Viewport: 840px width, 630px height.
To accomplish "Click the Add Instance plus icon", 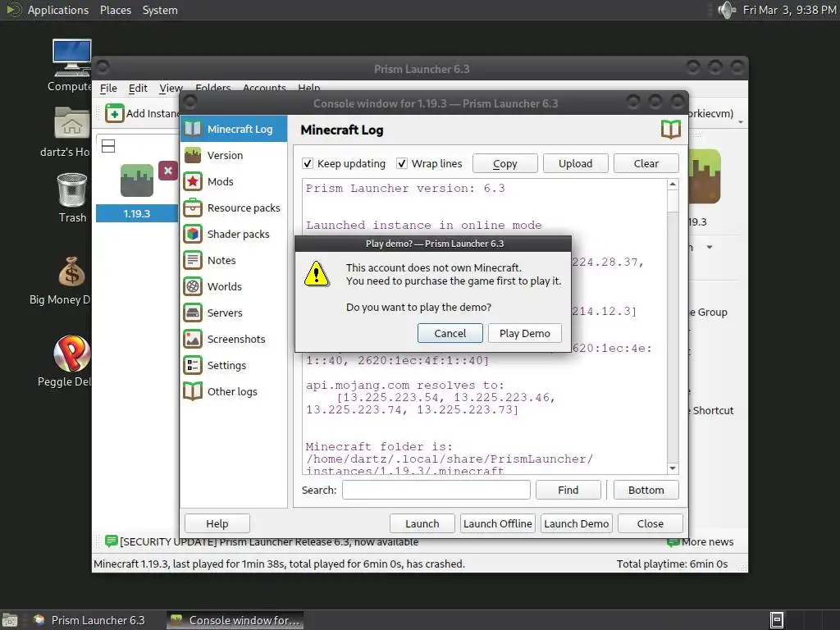I will (114, 113).
